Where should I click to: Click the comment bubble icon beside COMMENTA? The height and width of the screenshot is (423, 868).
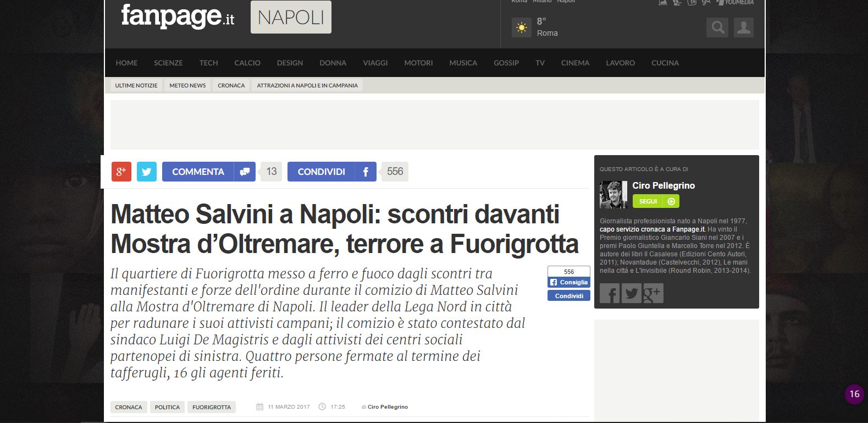click(x=245, y=172)
